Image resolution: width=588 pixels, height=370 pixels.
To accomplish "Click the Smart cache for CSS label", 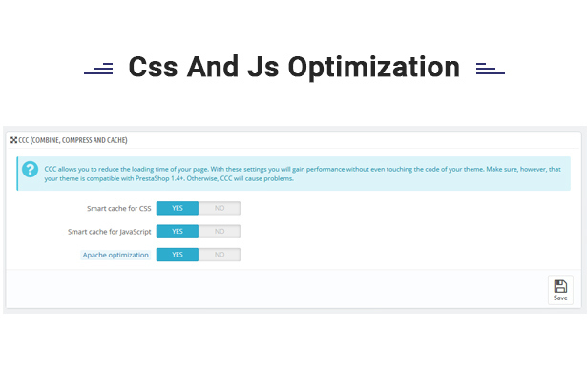I will pyautogui.click(x=119, y=209).
